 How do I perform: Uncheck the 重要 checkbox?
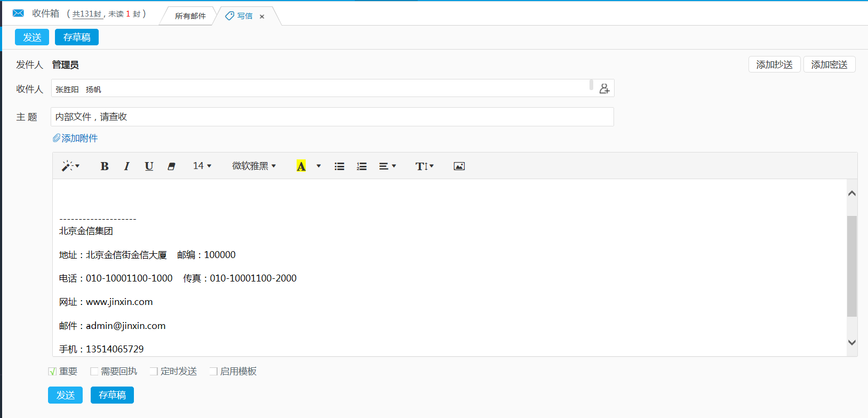coord(52,372)
